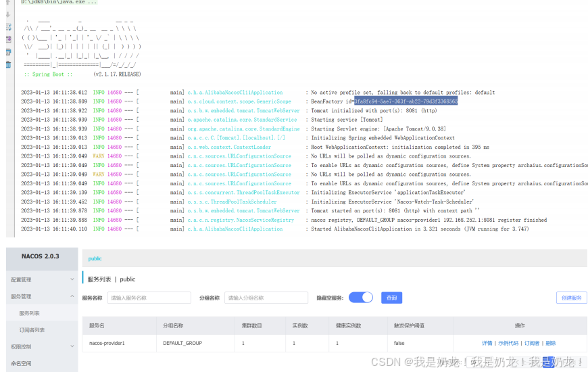This screenshot has width=588, height=372.
Task: Click the 'Started AlibabaNacosCli1Application in 3.321 seconds' message
Action: [420, 229]
